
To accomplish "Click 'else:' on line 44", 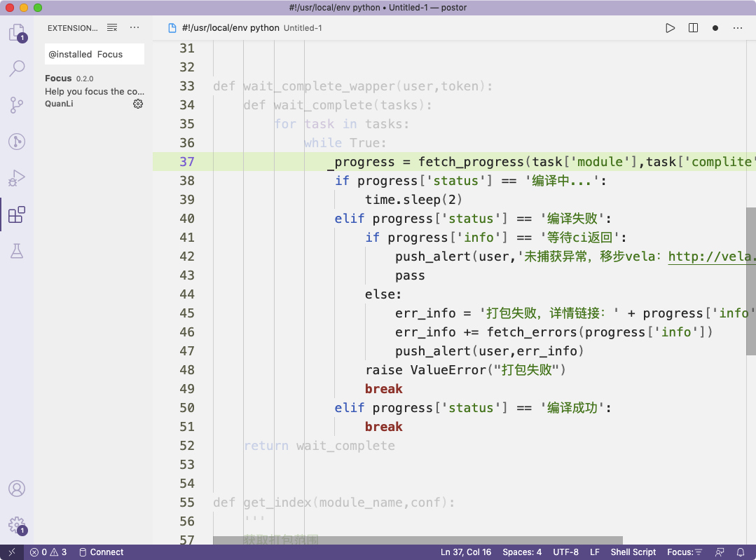I will tap(383, 294).
